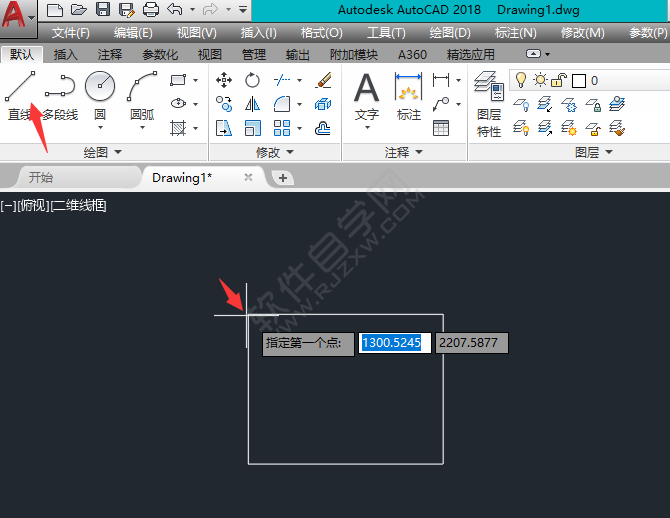The width and height of the screenshot is (670, 518).
Task: Toggle layer freeze sun icon
Action: tap(541, 80)
